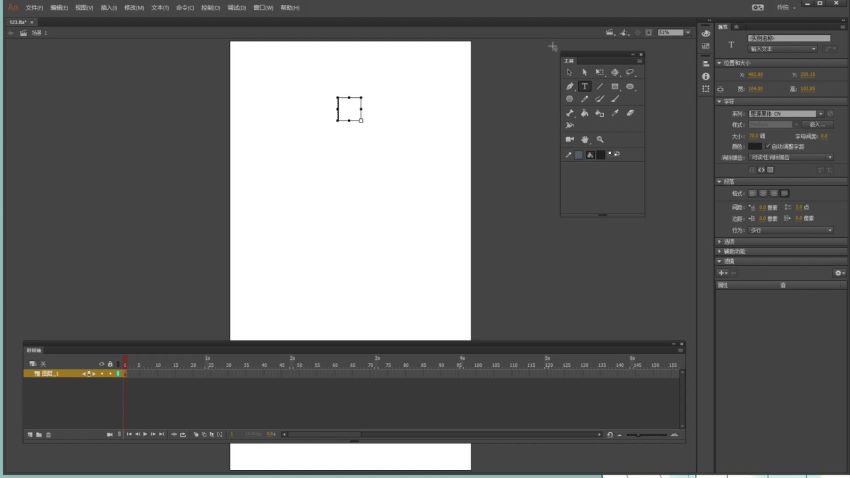Toggle auto kern checkbox in character section
The width and height of the screenshot is (850, 478).
[x=768, y=146]
